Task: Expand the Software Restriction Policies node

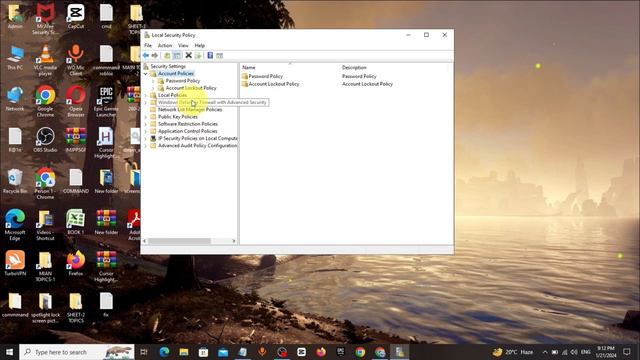Action: click(x=146, y=124)
